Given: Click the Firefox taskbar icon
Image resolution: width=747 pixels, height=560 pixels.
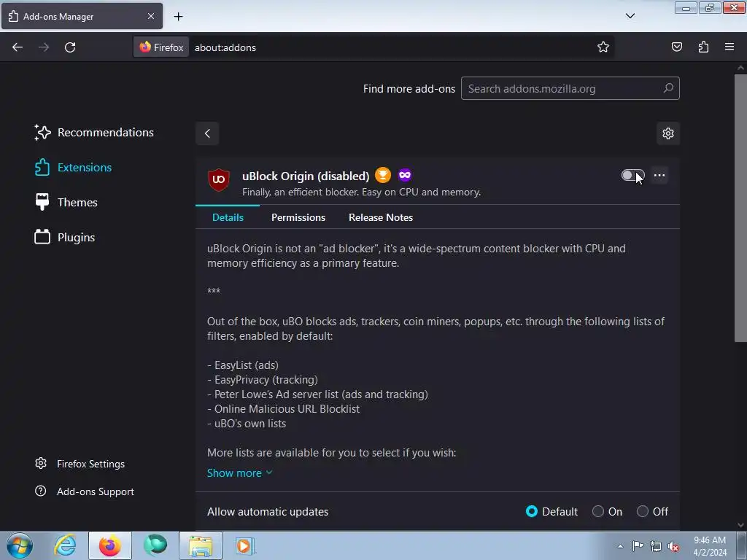Looking at the screenshot, I should point(109,545).
